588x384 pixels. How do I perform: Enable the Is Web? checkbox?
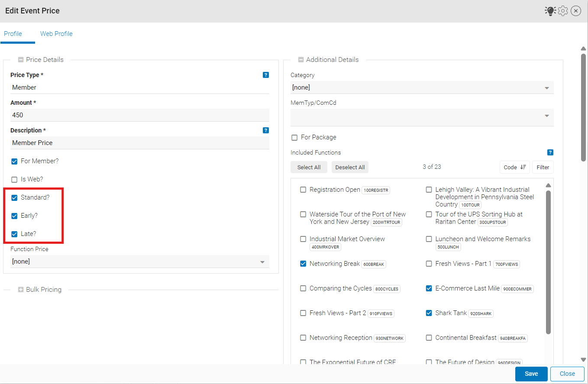pos(14,180)
